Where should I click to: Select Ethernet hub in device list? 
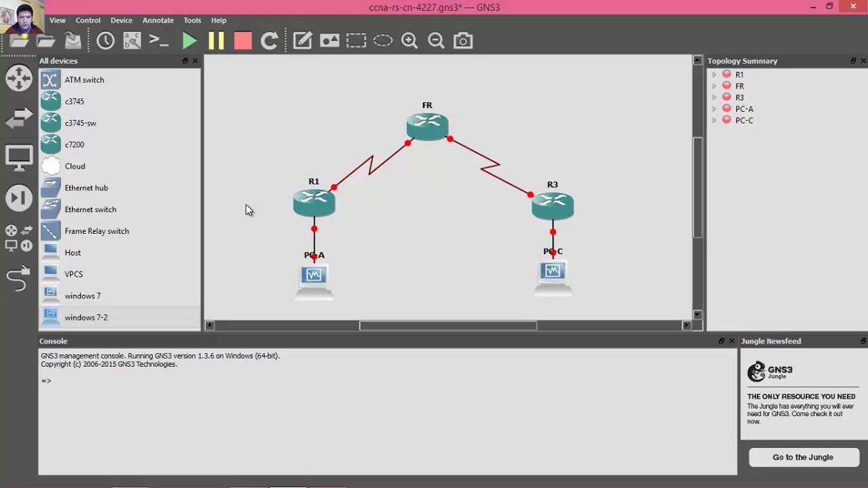[119, 188]
